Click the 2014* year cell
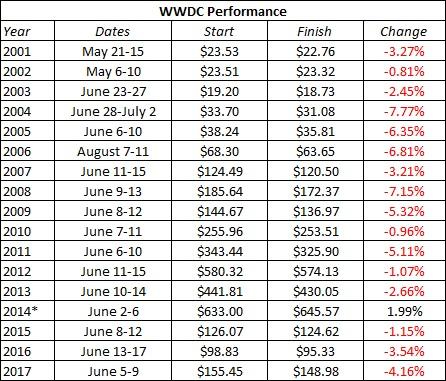446x381 pixels. pos(28,311)
